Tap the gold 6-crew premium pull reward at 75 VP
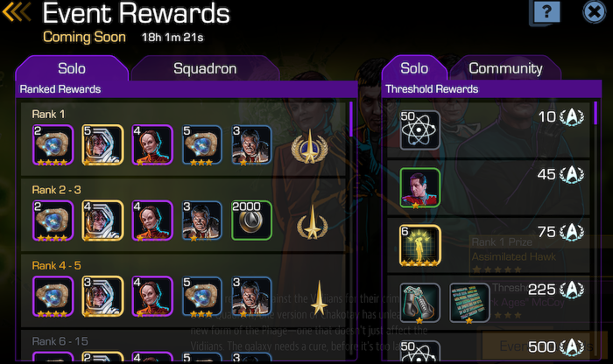This screenshot has height=364, width=613. [419, 246]
